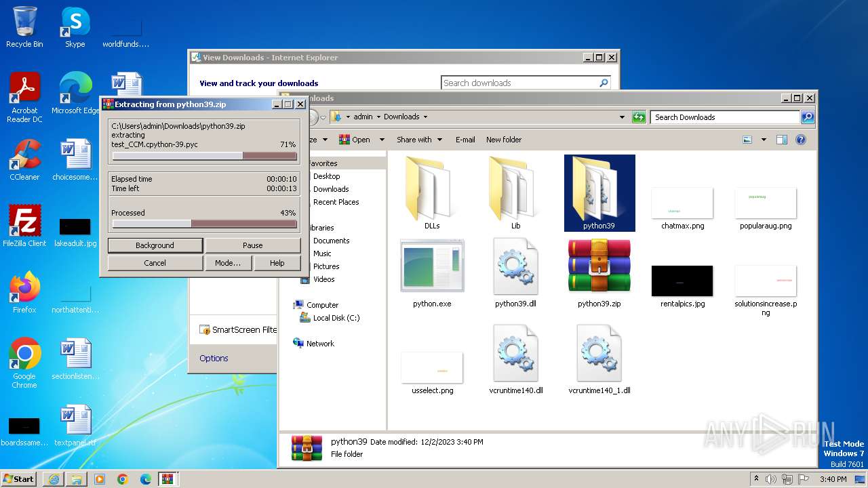Select the DLLs folder

point(432,193)
